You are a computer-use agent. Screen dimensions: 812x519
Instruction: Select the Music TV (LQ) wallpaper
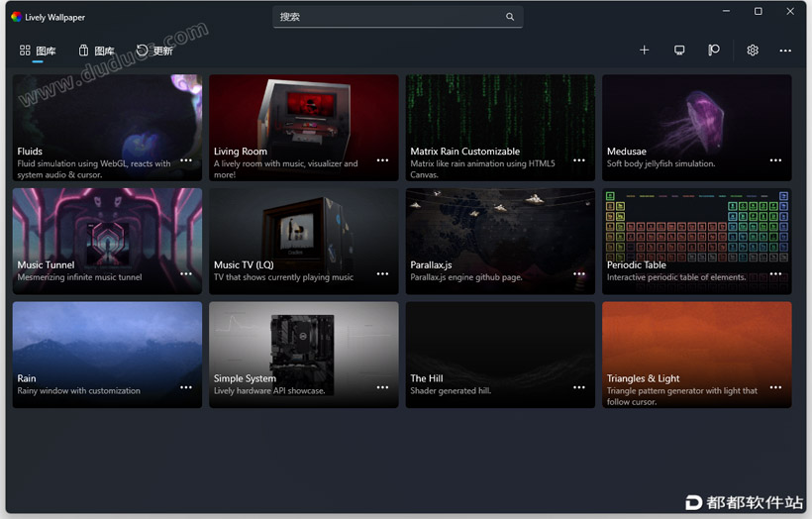(303, 242)
